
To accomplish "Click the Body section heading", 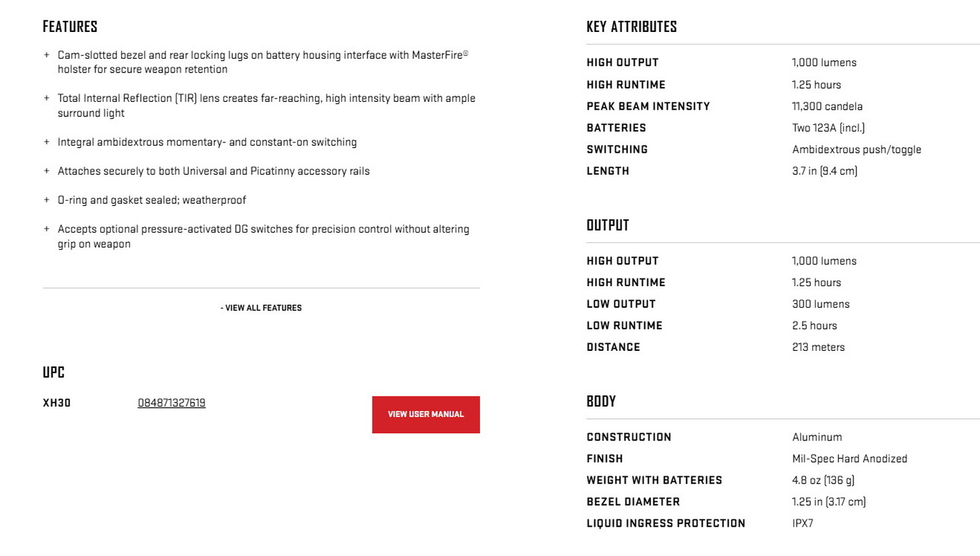I will 601,401.
